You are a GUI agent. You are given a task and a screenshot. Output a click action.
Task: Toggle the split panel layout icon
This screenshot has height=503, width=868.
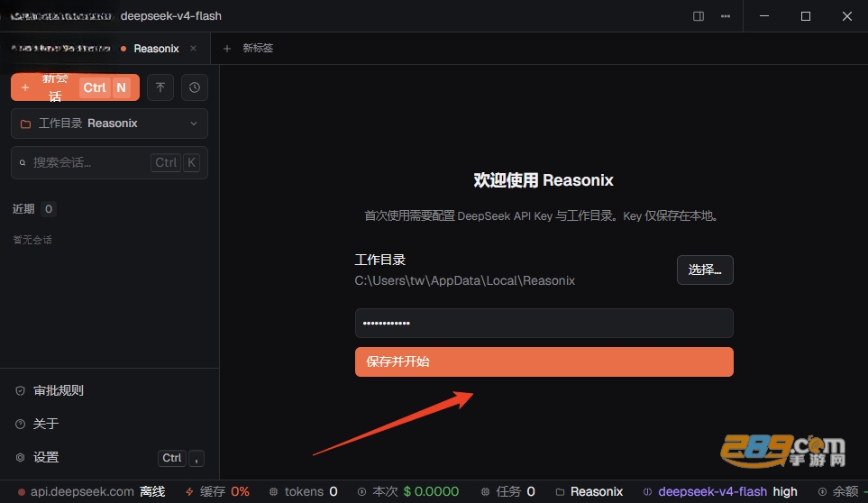(x=699, y=16)
